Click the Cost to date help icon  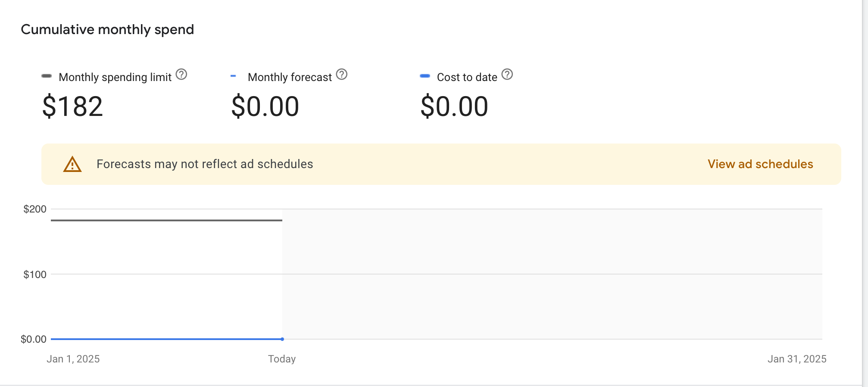[507, 75]
